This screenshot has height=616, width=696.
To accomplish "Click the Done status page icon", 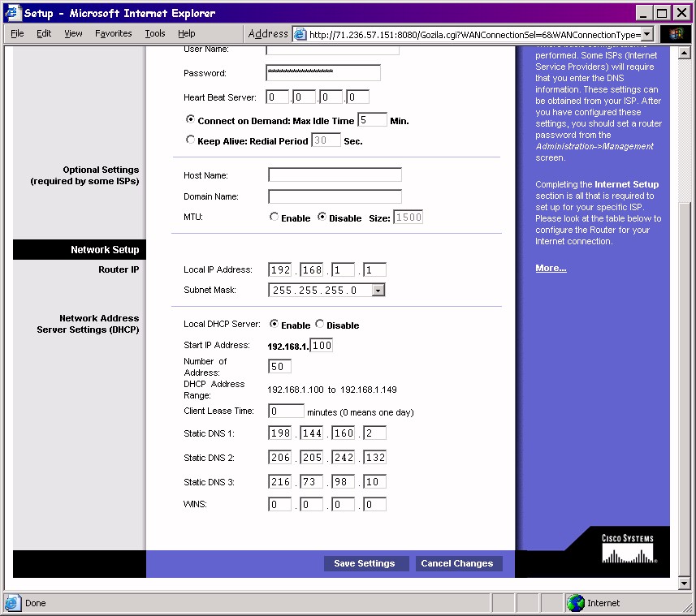I will pos(13,603).
